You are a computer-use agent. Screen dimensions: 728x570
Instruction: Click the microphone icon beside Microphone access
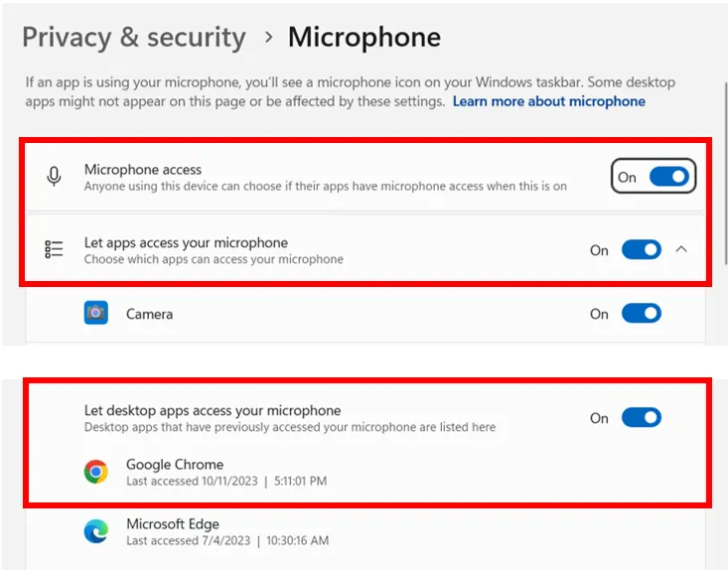(x=55, y=177)
